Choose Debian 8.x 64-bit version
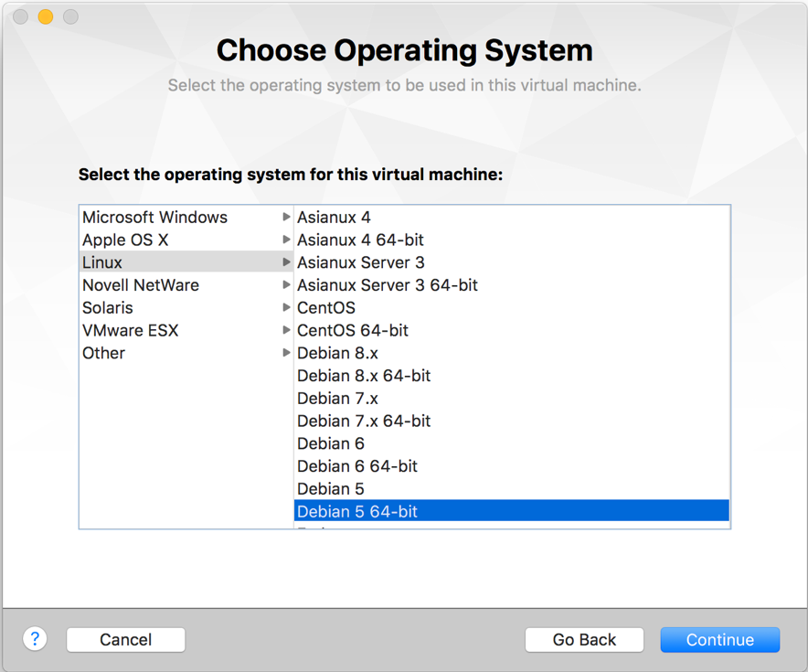The height and width of the screenshot is (672, 808). click(x=512, y=376)
